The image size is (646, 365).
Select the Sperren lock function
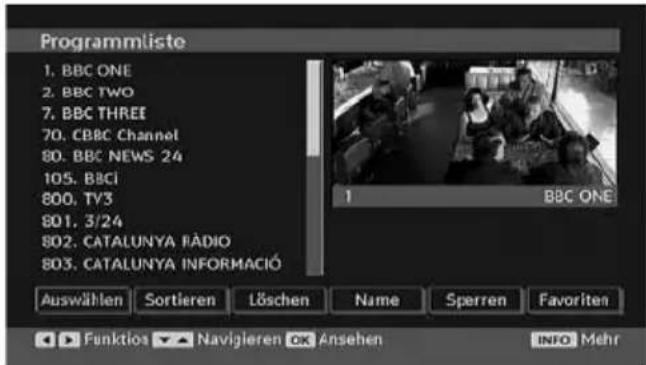[x=476, y=300]
